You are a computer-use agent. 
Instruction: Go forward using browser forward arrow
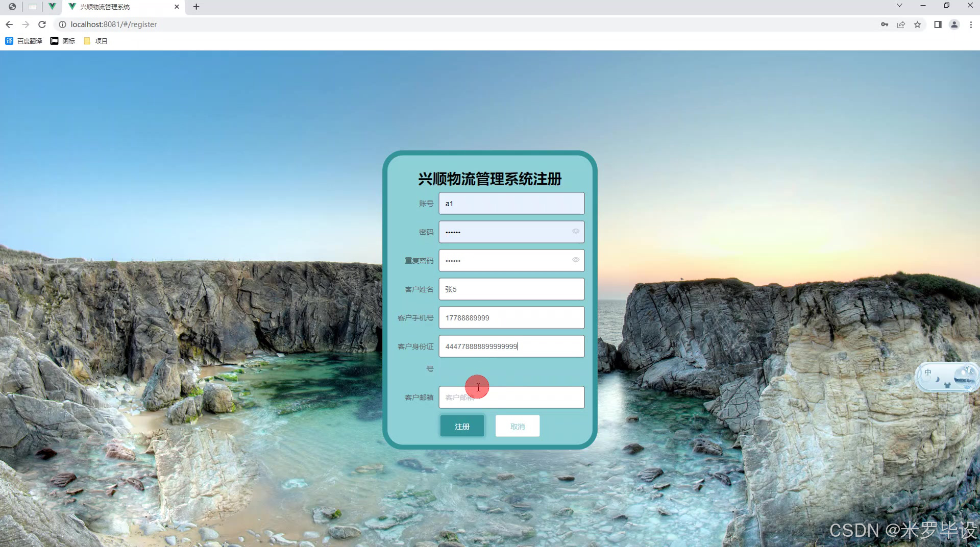[26, 24]
